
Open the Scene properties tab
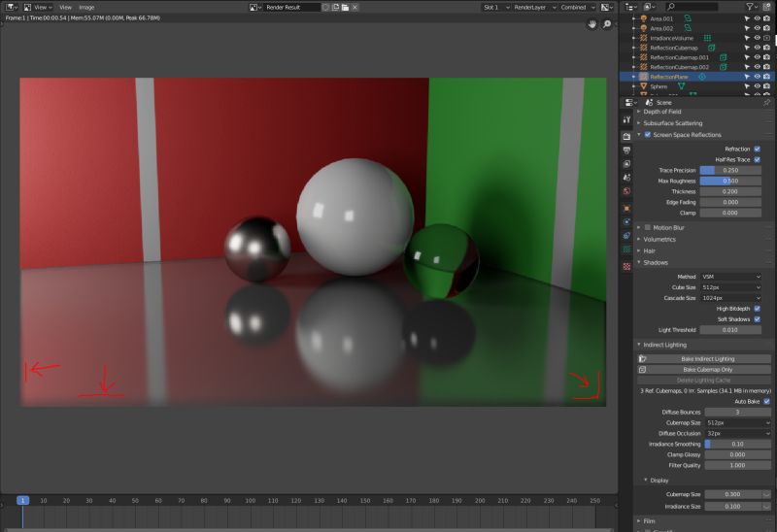626,178
